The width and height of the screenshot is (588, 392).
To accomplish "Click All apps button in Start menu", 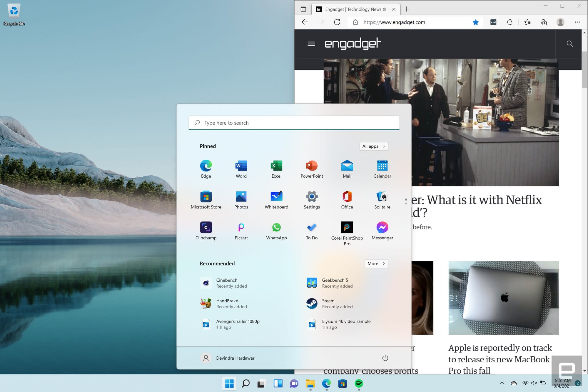I will (373, 146).
